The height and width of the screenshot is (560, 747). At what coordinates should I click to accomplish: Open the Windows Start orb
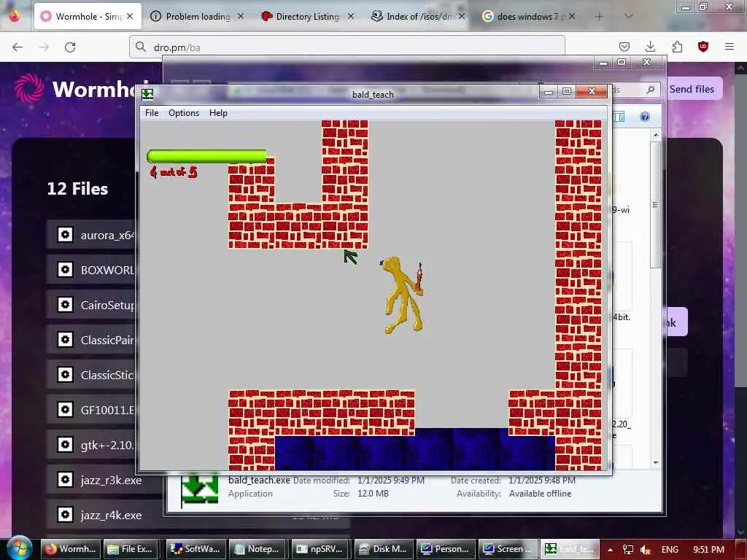[18, 548]
